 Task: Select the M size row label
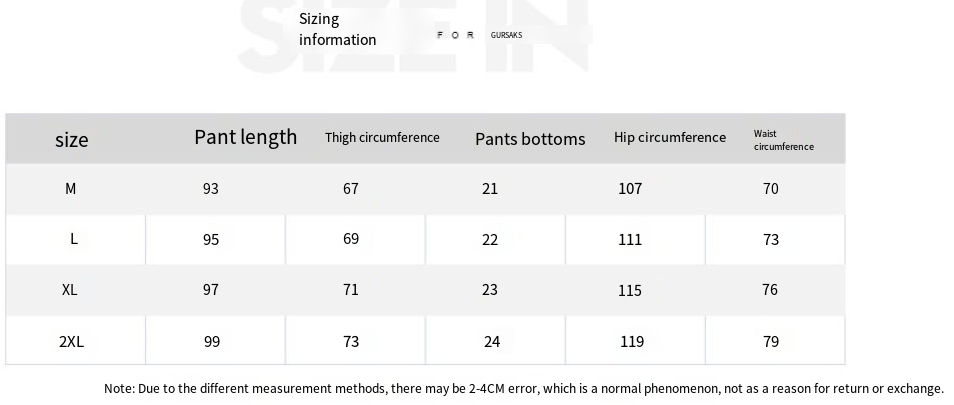[x=71, y=188]
